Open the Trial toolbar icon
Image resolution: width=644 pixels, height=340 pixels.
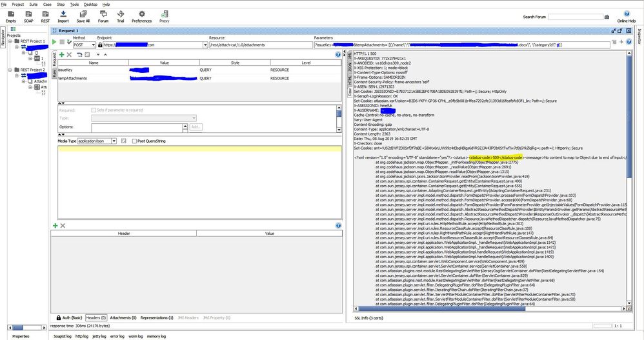pos(120,17)
